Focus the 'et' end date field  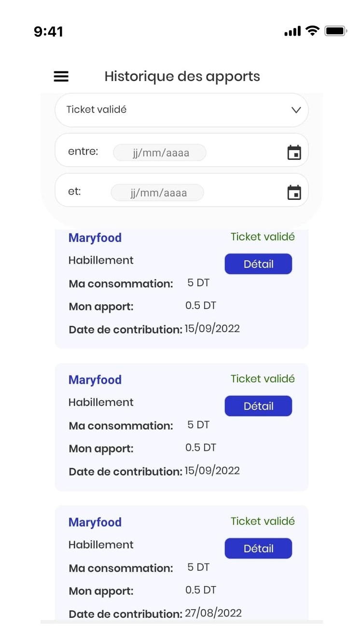(157, 193)
